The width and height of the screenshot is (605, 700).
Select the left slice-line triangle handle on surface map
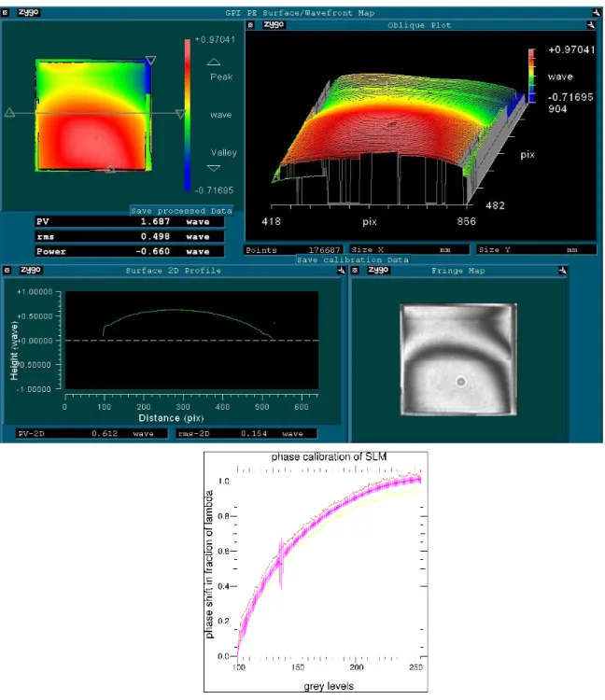[9, 113]
